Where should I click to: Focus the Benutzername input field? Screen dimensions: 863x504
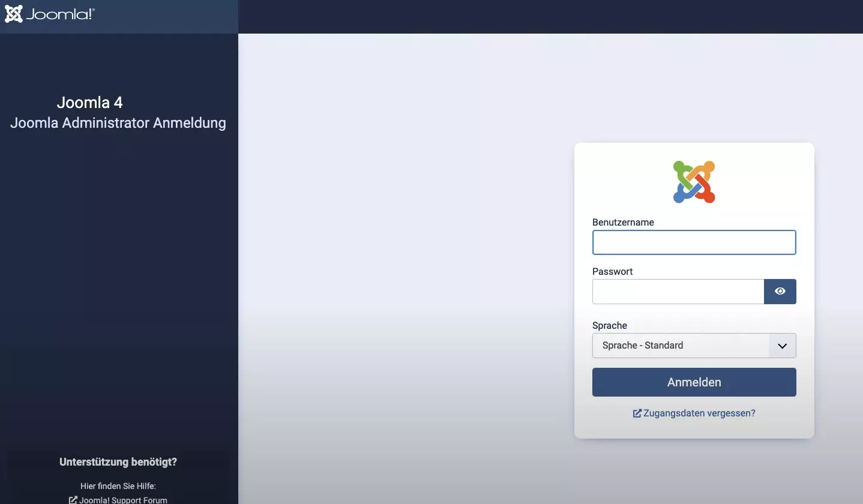point(694,242)
